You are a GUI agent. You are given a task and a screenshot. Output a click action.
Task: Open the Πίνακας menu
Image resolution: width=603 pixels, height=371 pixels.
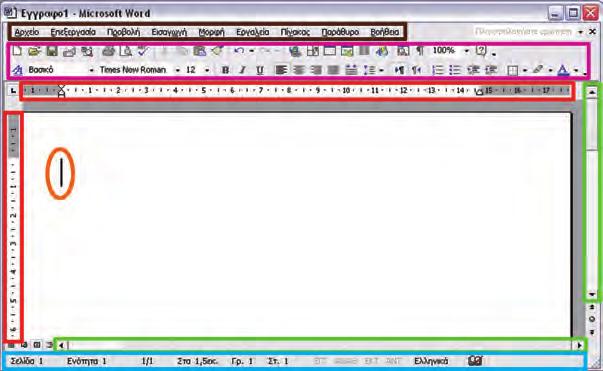pos(295,32)
